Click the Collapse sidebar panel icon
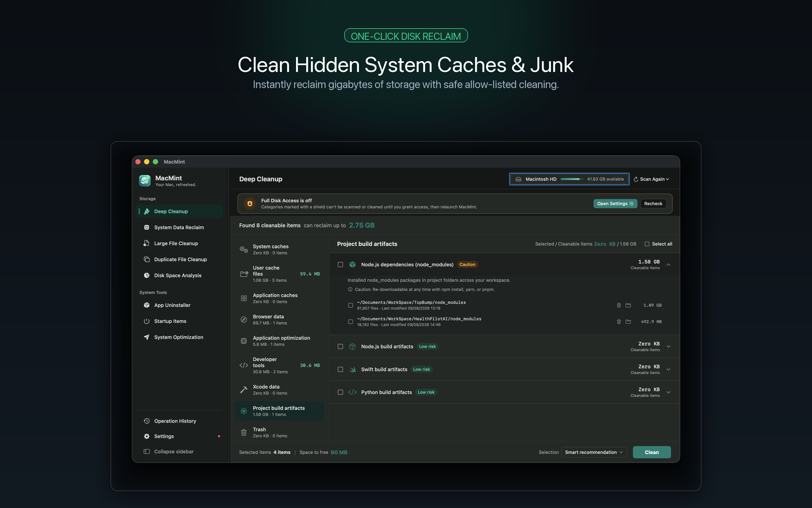Screen dimensions: 812x508 pos(147,452)
